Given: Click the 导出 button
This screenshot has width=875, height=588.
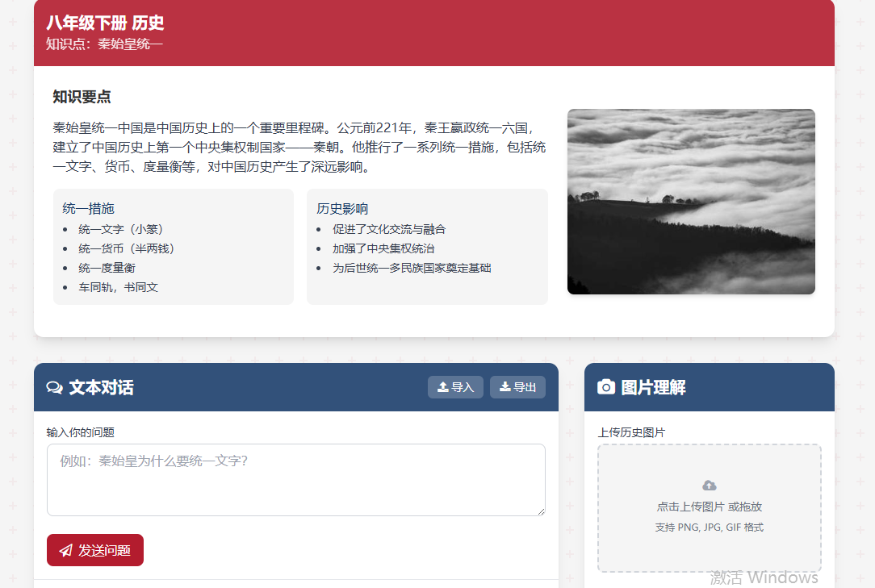Looking at the screenshot, I should [518, 387].
